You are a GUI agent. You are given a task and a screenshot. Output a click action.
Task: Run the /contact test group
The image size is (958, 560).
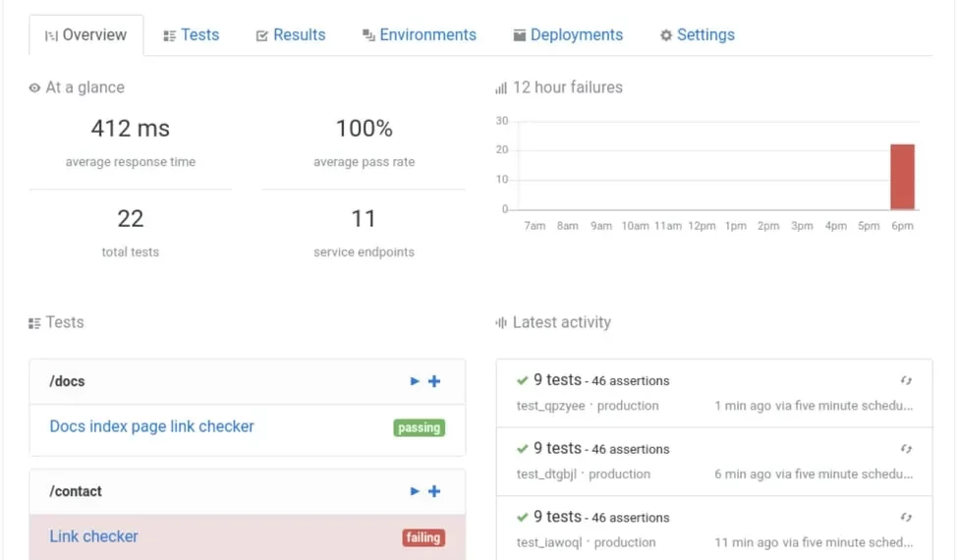point(415,491)
